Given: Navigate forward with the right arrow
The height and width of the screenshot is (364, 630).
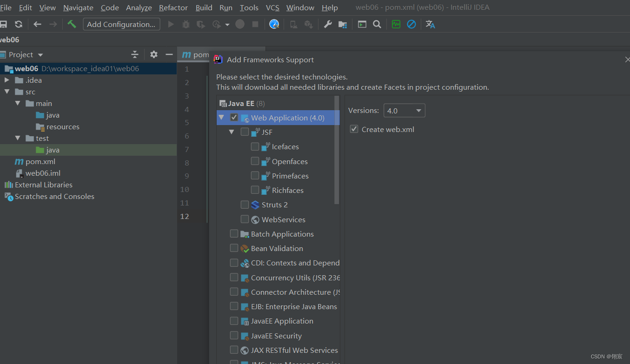Looking at the screenshot, I should pos(53,24).
